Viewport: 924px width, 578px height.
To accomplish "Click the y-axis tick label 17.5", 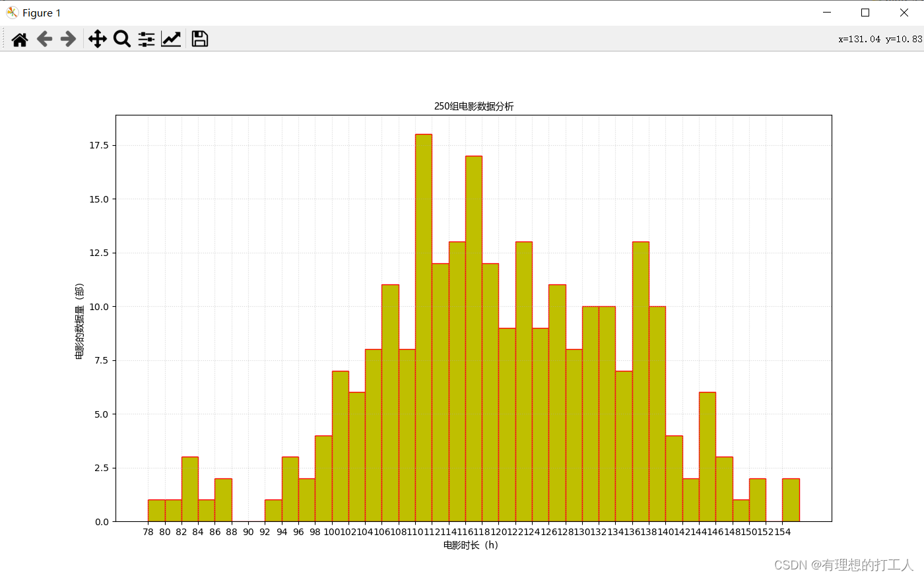I will click(x=99, y=145).
